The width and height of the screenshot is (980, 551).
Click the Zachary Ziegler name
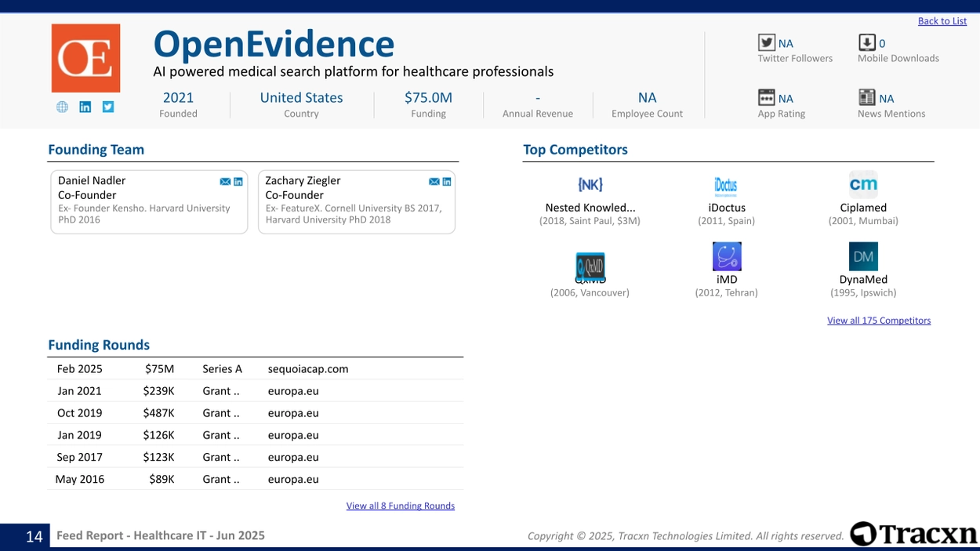303,180
